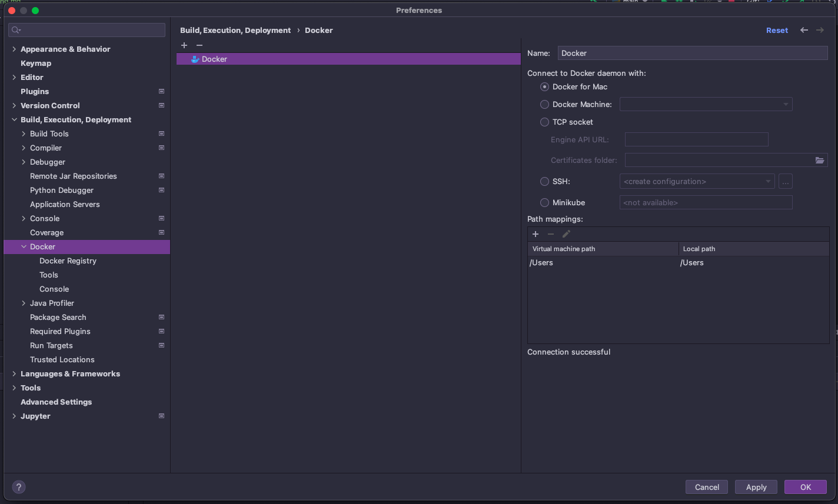Open the SSH configuration browser
The image size is (838, 504).
pos(785,181)
